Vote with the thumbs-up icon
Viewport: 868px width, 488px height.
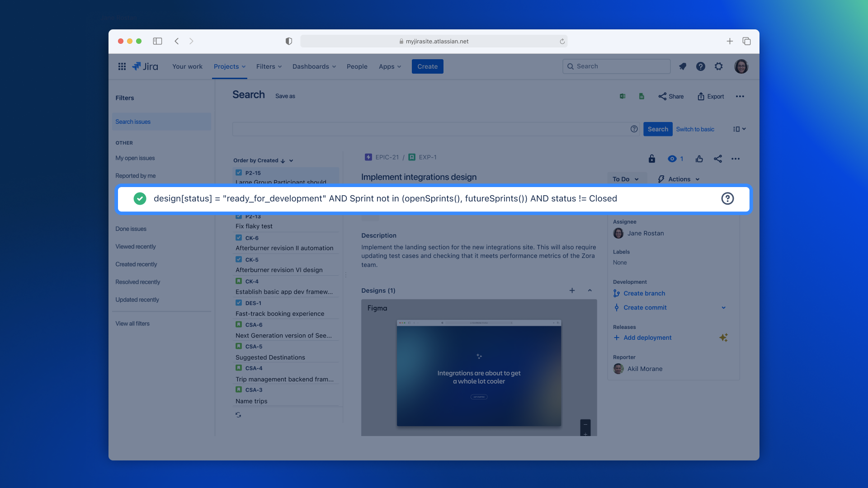(x=699, y=159)
